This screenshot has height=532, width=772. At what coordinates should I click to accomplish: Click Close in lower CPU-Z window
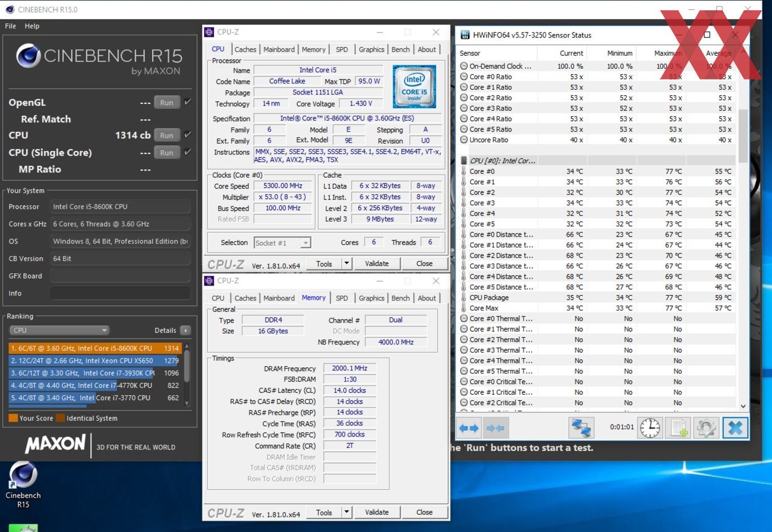pos(425,512)
